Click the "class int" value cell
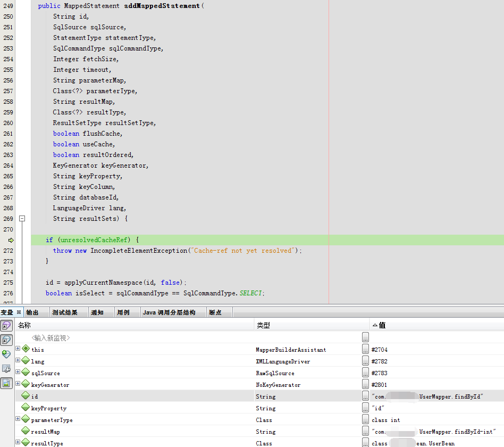Image resolution: width=504 pixels, height=447 pixels. point(386,420)
